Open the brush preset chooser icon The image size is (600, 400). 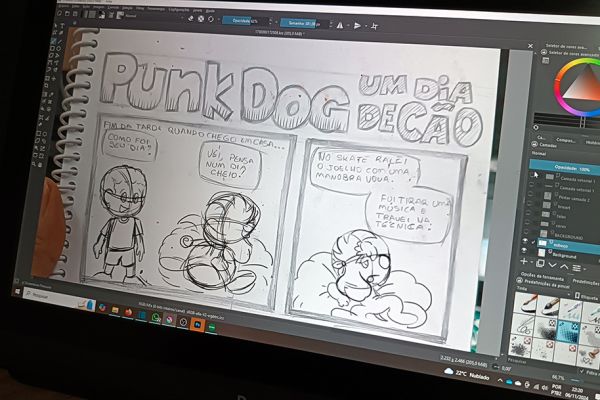pos(120,15)
